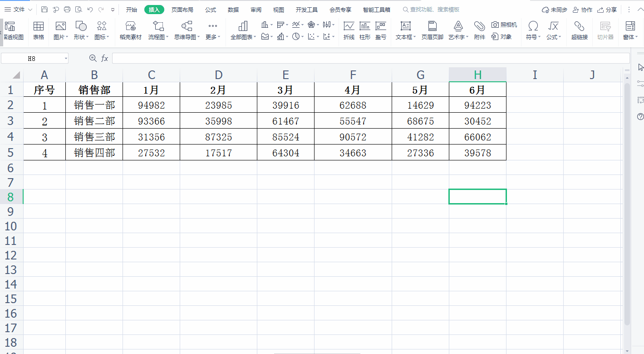Open the Name Box dropdown arrow
The image size is (644, 354).
[66, 58]
